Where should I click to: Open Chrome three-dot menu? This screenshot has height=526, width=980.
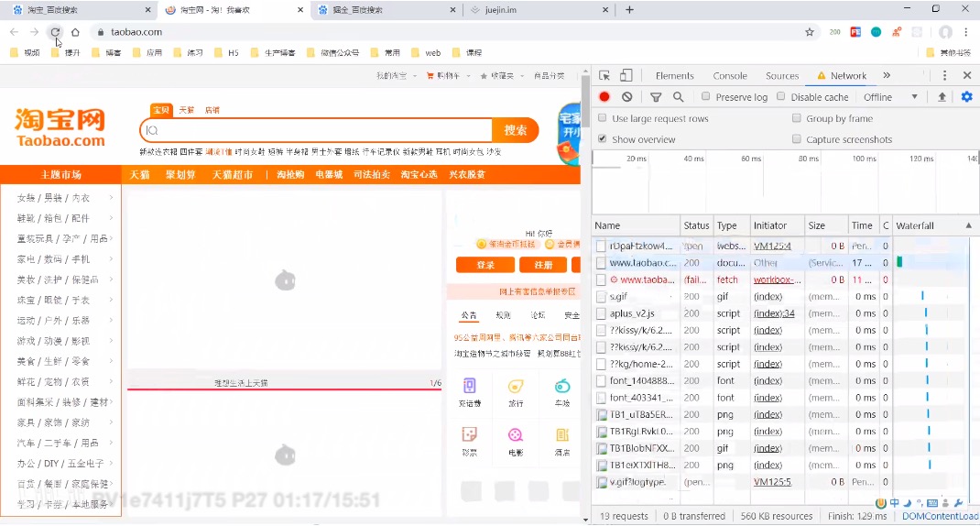click(x=966, y=32)
